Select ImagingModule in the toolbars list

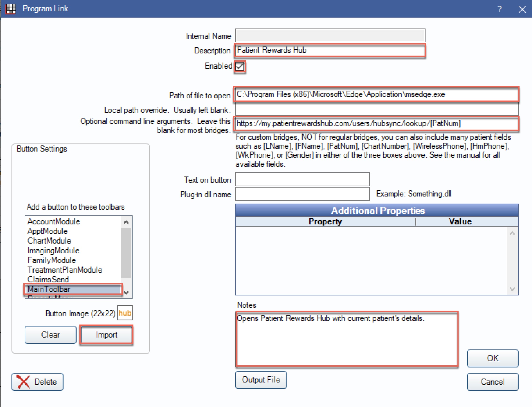[73, 250]
